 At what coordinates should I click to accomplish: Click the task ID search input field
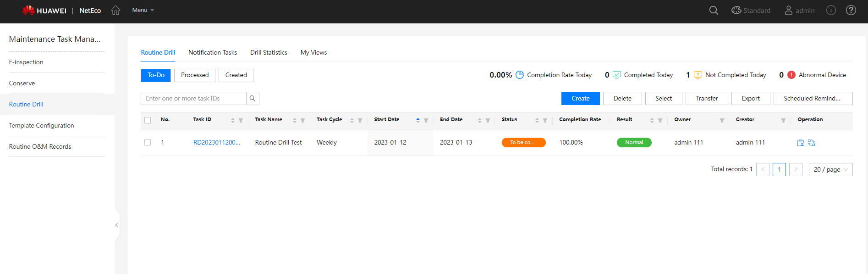[193, 99]
